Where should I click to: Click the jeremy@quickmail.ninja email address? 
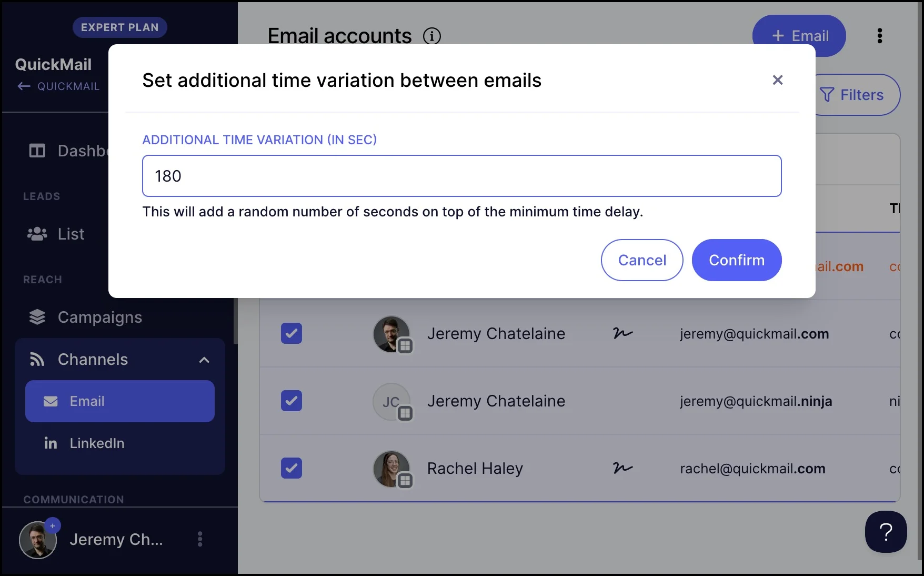756,401
